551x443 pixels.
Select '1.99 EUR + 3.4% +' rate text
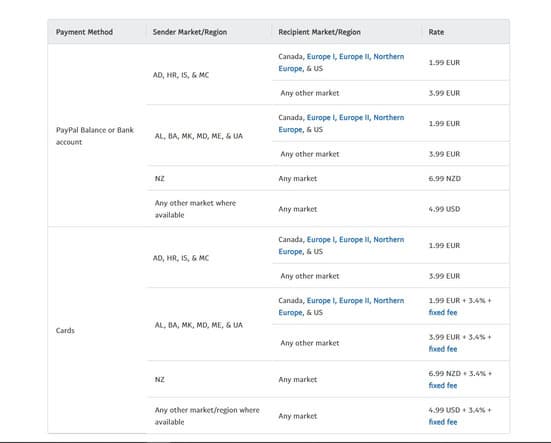coord(460,300)
